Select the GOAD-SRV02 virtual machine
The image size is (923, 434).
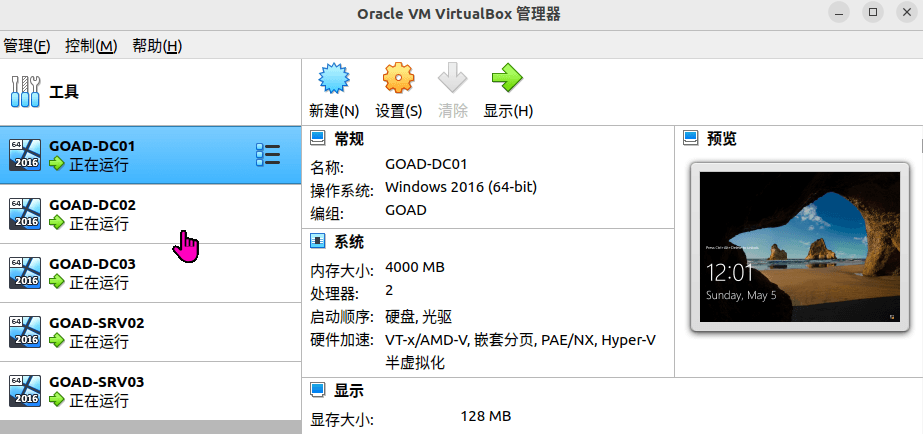tap(150, 332)
